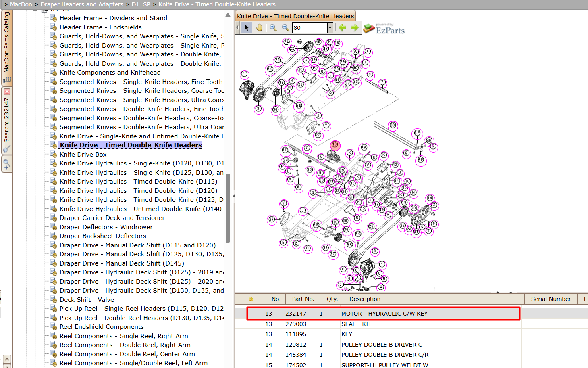Viewport: 588px width, 368px height.
Task: Select the arrow pointer tool
Action: pos(246,27)
